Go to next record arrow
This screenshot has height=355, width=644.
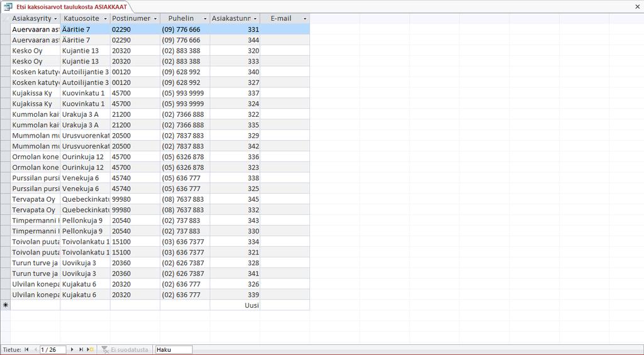coord(72,350)
